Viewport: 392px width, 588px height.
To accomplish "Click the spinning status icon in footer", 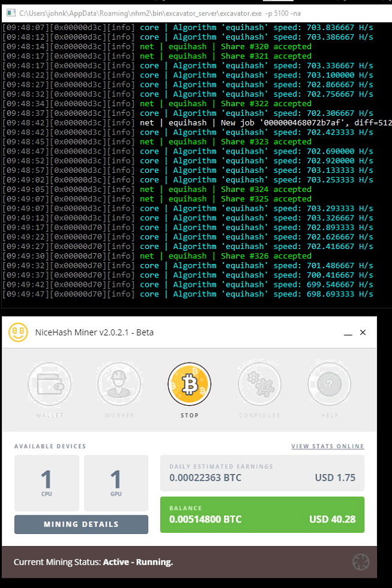I will (361, 562).
